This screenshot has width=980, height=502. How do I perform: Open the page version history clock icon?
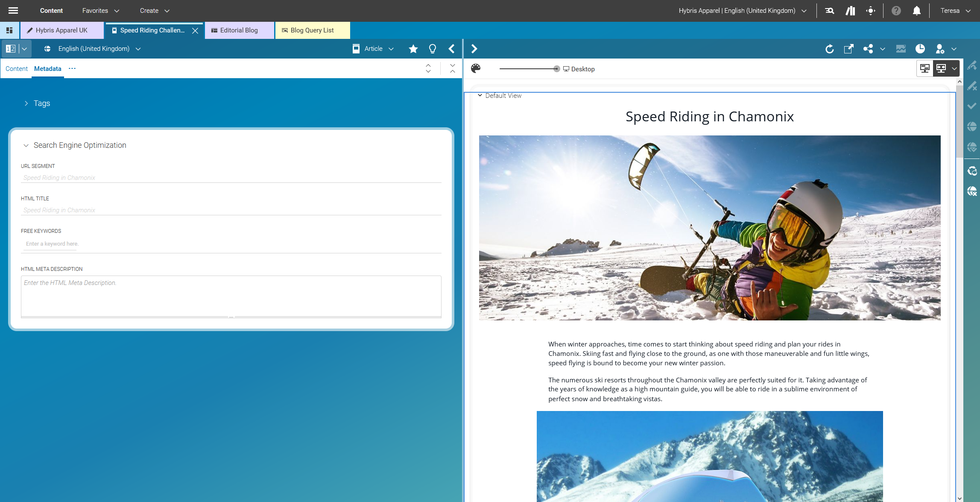[921, 49]
